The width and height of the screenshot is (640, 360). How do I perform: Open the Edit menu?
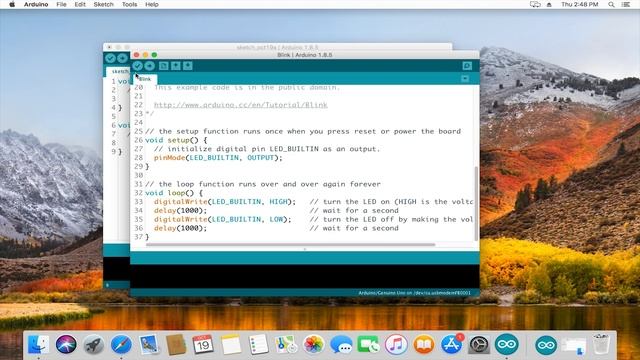[80, 4]
